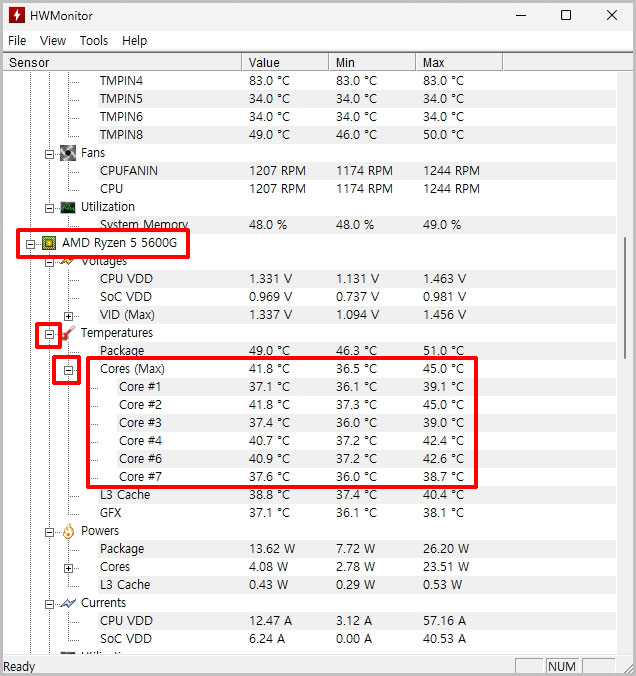The height and width of the screenshot is (676, 636).
Task: Click the HWMonitor lightning bolt app icon
Action: (x=16, y=16)
